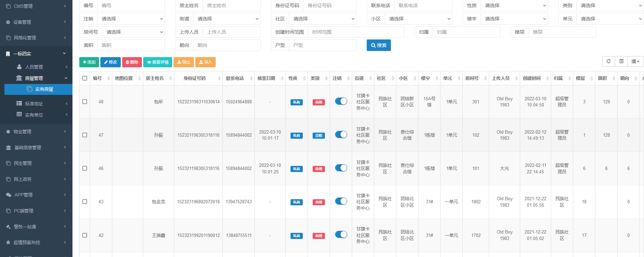Click the 房主姓名 input field
This screenshot has height=257, width=644.
[231, 5]
